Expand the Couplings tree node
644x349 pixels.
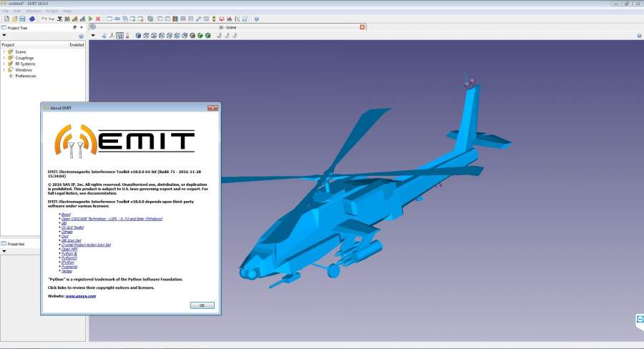4,58
